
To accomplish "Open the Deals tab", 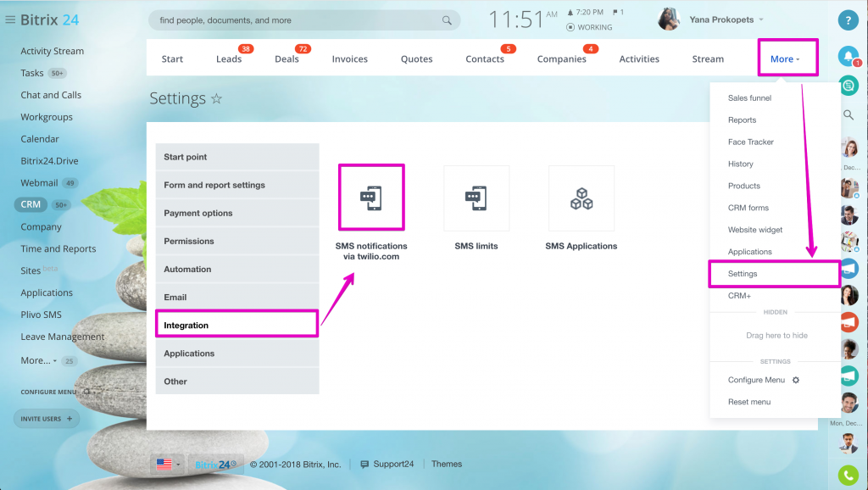I will 287,58.
